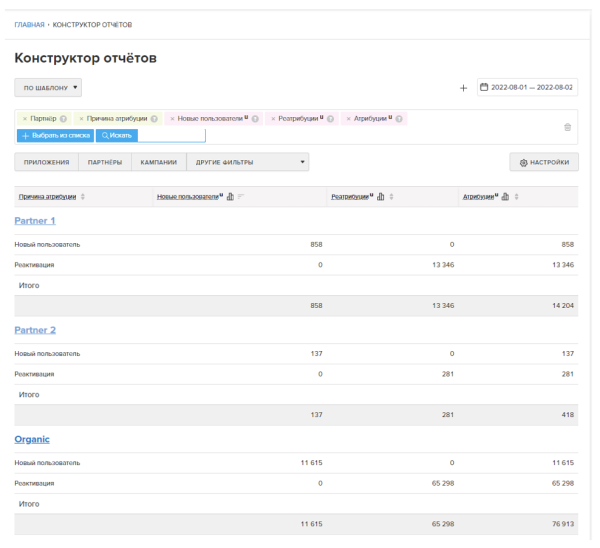Click the Главная breadcrumb link
This screenshot has height=548, width=600.
28,23
